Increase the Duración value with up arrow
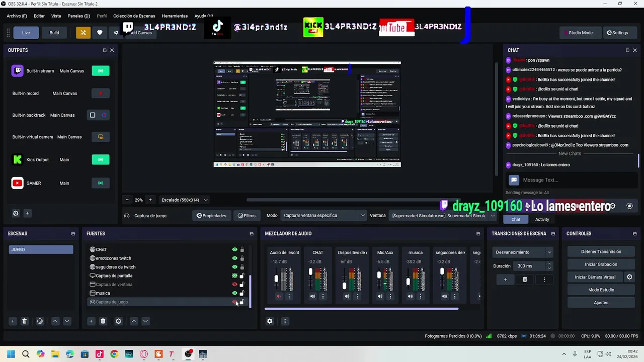644x362 pixels. pyautogui.click(x=549, y=263)
